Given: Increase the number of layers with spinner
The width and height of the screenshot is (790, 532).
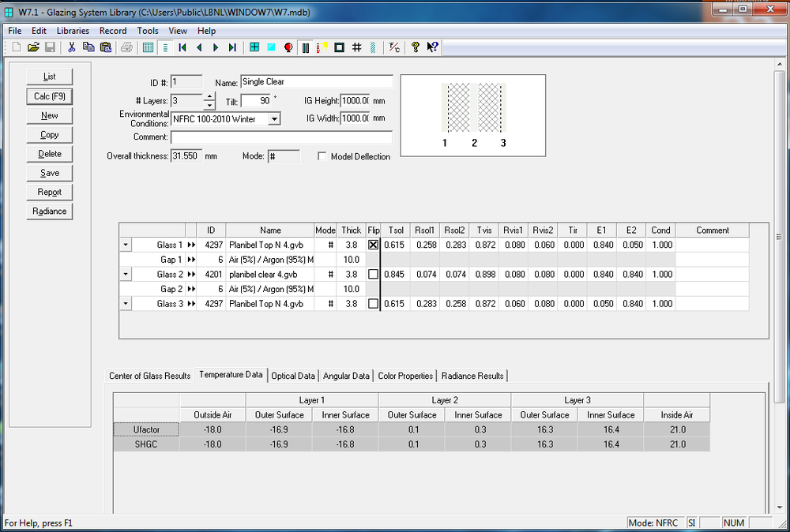Looking at the screenshot, I should (209, 97).
